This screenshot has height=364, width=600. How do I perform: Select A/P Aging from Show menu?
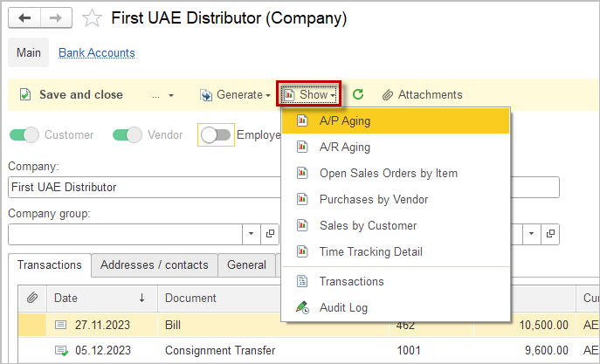point(344,120)
